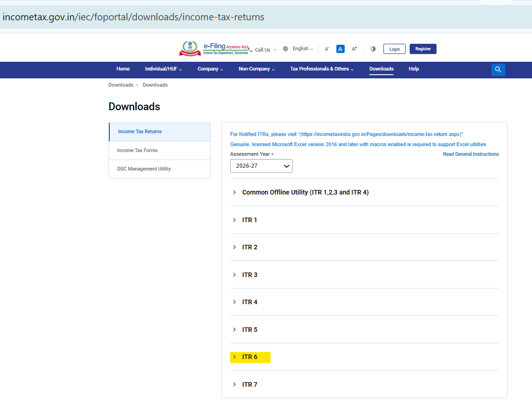The image size is (532, 407).
Task: Click second Downloads breadcrumb item
Action: [x=155, y=85]
